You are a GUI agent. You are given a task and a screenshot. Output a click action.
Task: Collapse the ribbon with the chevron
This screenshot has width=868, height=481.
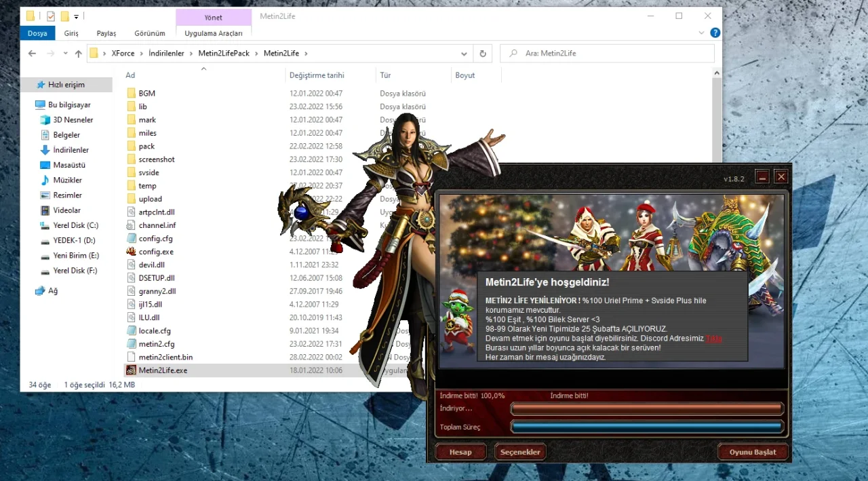coord(701,33)
